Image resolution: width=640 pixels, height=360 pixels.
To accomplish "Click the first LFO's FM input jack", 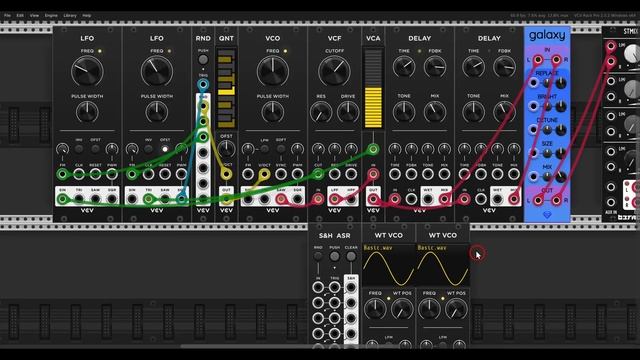I will point(62,174).
